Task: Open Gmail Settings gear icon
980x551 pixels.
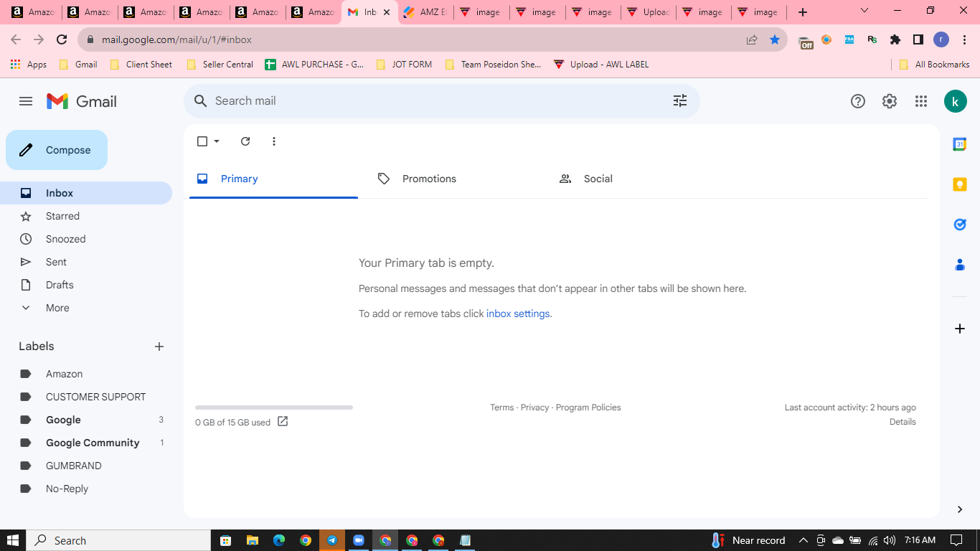Action: coord(890,101)
